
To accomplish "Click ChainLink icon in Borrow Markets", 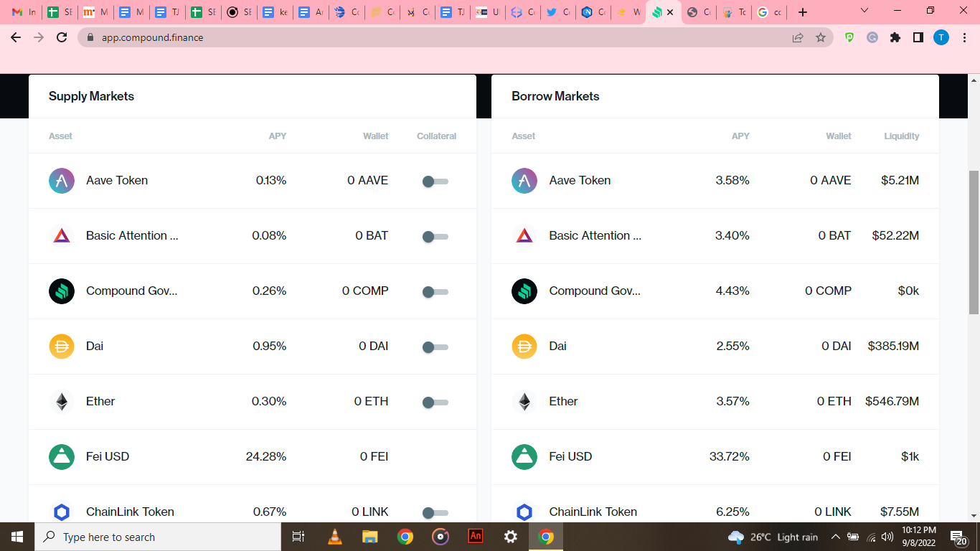I will pos(524,512).
